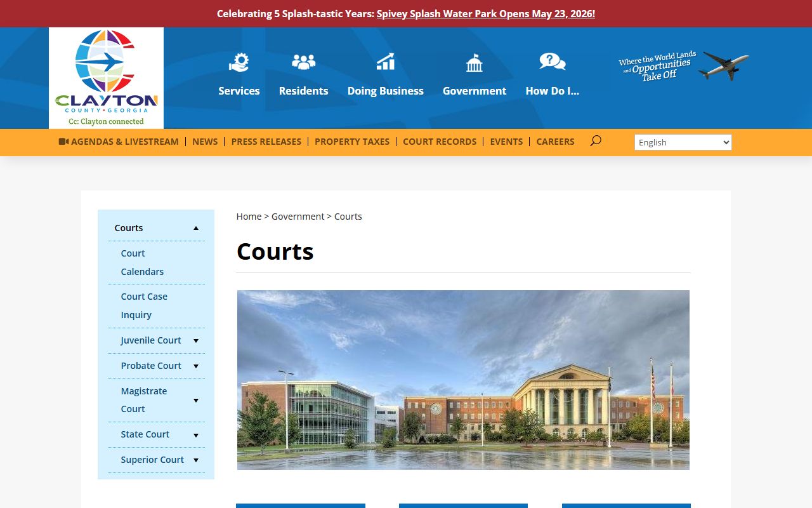Open the search magnifier icon

(595, 141)
